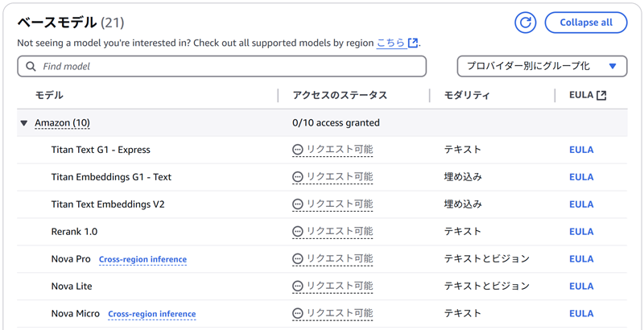
Task: Click the magnifier icon in Find model
Action: click(x=31, y=66)
